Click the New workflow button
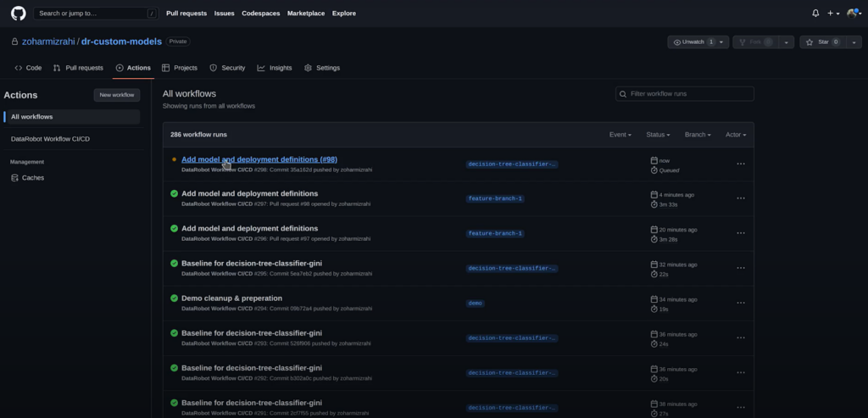Viewport: 868px width, 418px height. [x=117, y=95]
